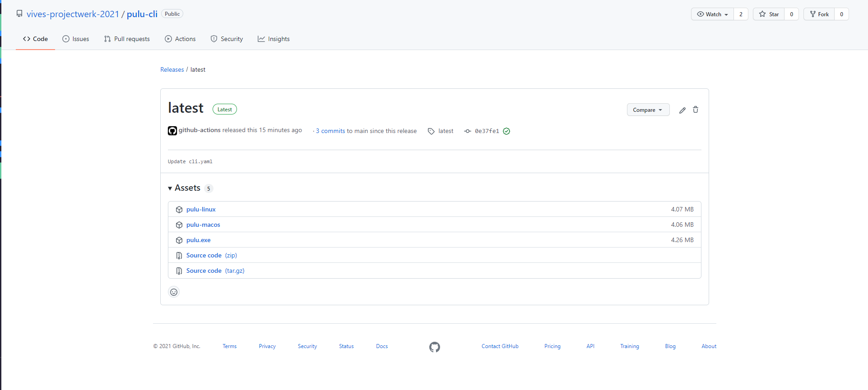The image size is (868, 390).
Task: Open the pulu-cli repository link
Action: 142,14
